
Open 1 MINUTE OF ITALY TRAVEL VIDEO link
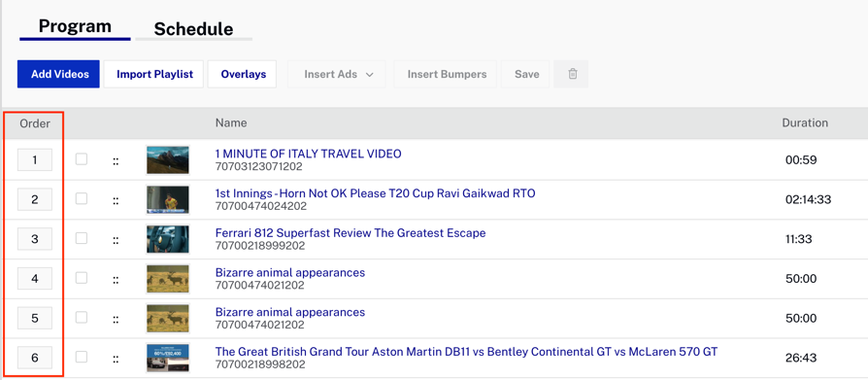pos(309,154)
